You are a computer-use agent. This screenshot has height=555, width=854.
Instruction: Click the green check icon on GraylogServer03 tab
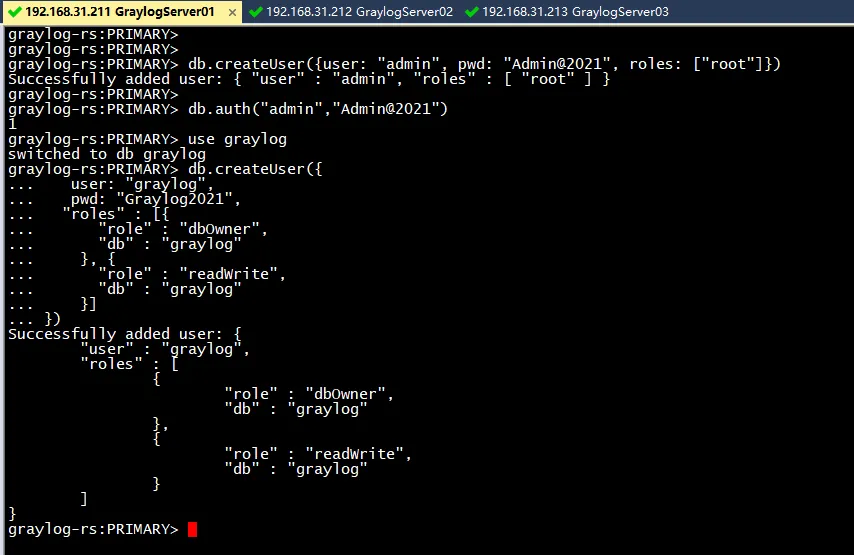[x=472, y=12]
